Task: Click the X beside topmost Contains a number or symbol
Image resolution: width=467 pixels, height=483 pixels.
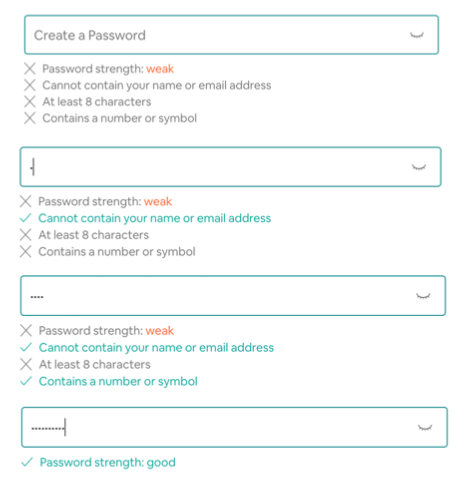Action: 30,118
